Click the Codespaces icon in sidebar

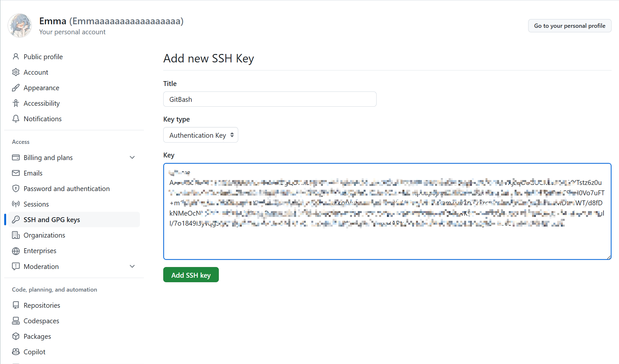[16, 321]
